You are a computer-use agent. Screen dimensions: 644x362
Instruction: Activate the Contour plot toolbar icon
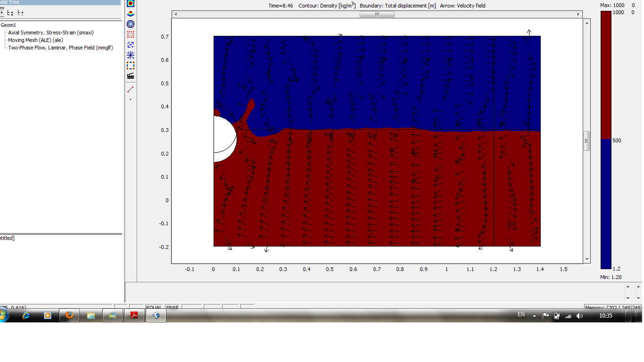131,24
